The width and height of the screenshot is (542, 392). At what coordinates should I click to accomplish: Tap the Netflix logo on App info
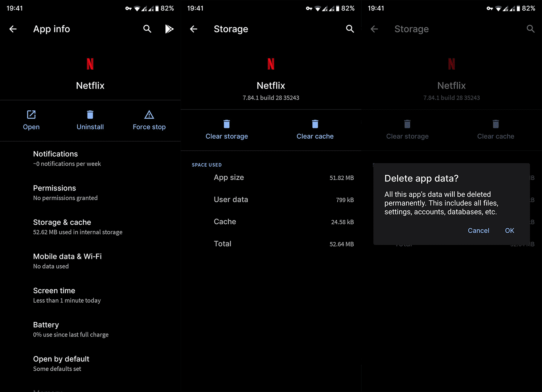click(x=90, y=64)
